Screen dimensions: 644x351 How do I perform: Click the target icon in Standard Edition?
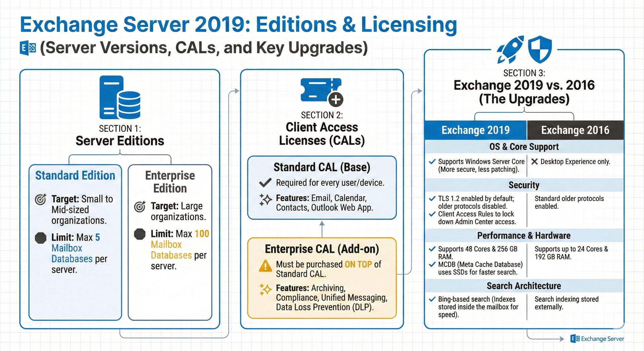pos(41,199)
